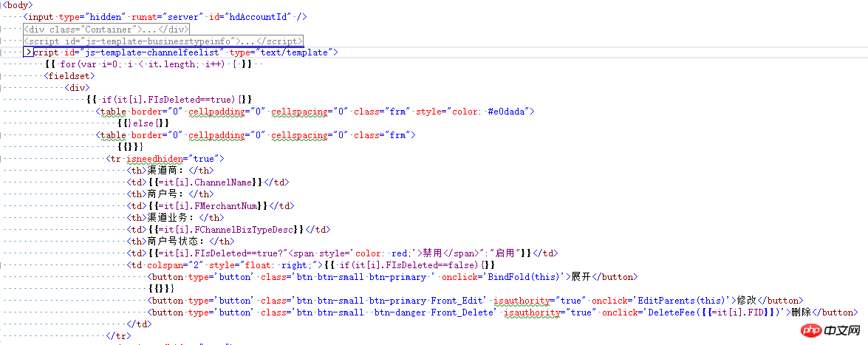Place cursor in the for(var i=0; loop line
Image resolution: width=868 pixels, height=345 pixels.
149,64
